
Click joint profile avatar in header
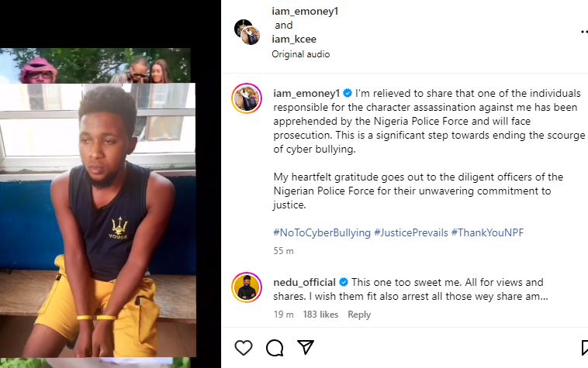(x=247, y=32)
